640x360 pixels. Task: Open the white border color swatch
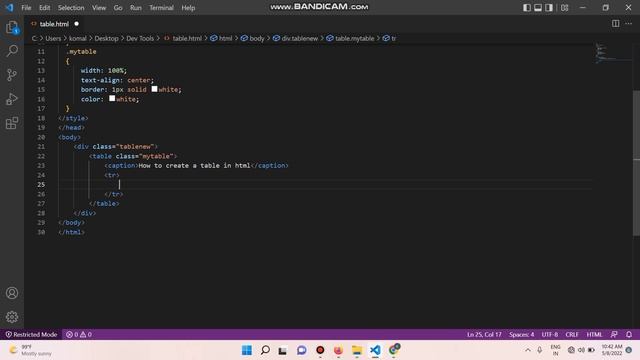click(154, 89)
